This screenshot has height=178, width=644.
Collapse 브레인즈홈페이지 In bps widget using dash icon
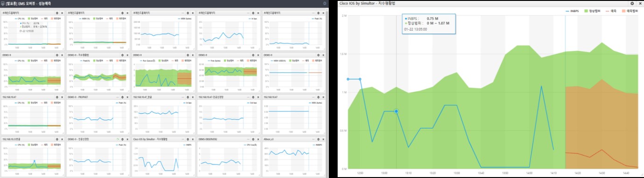point(248,13)
